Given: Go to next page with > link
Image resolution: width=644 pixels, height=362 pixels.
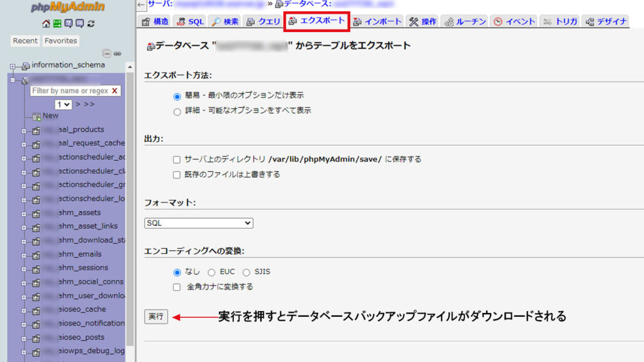Looking at the screenshot, I should (77, 104).
